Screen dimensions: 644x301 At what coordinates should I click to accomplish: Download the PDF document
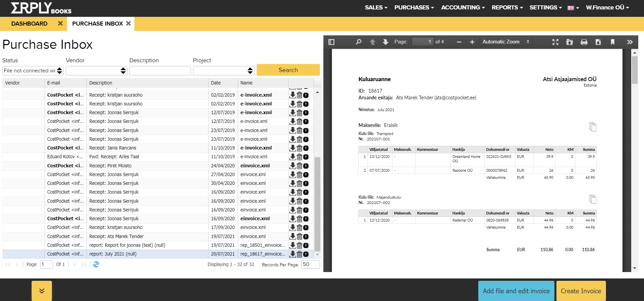click(x=598, y=42)
